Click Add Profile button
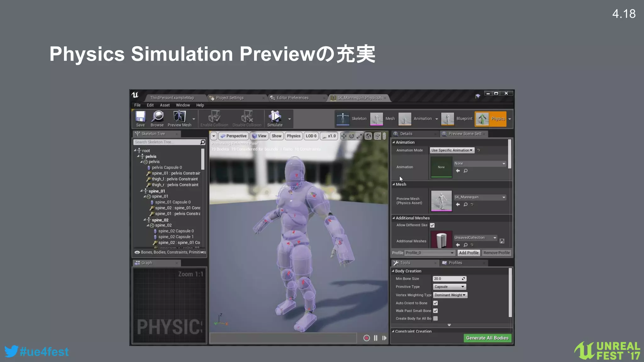 (469, 253)
